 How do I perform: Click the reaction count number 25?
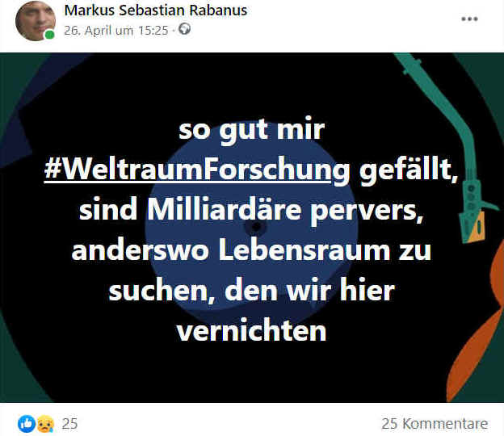tap(69, 424)
